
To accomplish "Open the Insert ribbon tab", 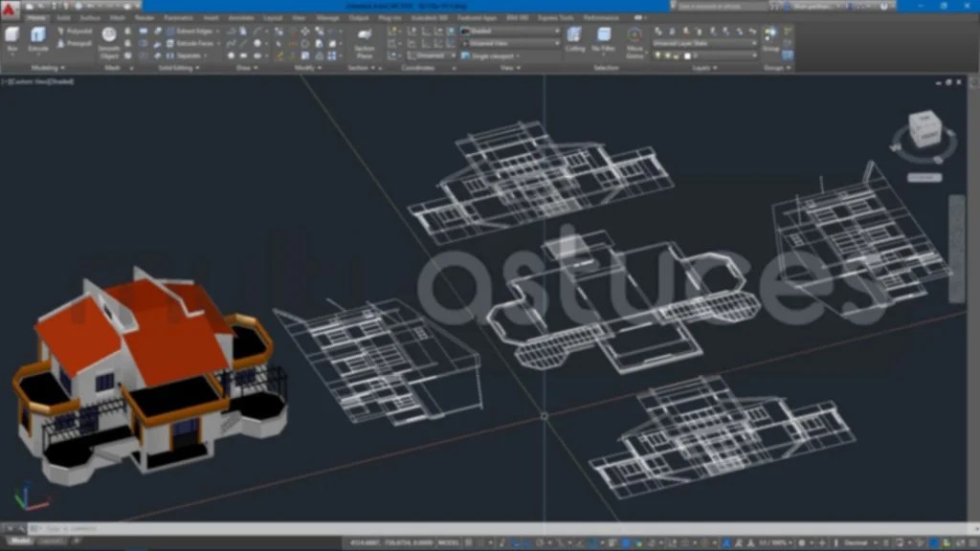I will tap(211, 18).
